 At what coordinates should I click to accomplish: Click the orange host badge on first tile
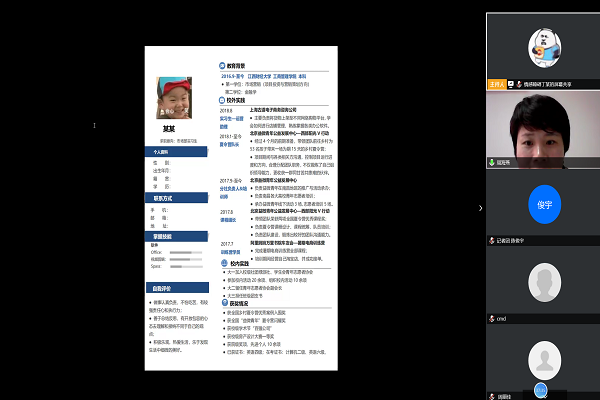(497, 84)
